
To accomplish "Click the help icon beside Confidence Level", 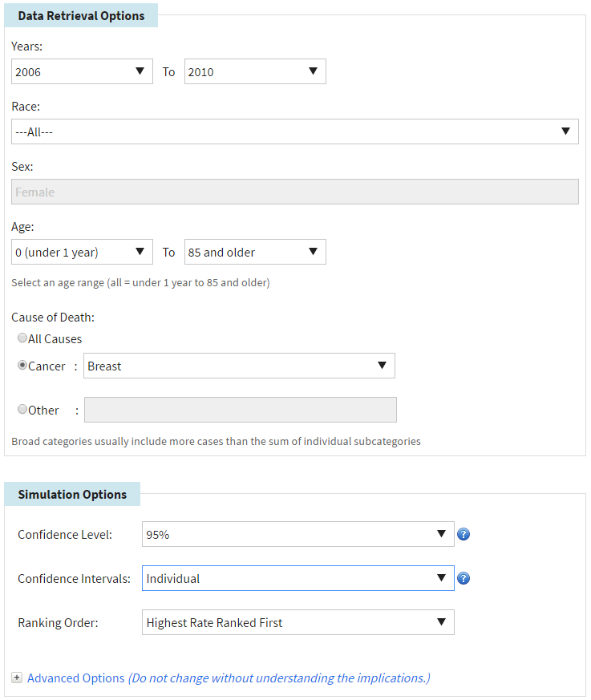I will [x=463, y=535].
